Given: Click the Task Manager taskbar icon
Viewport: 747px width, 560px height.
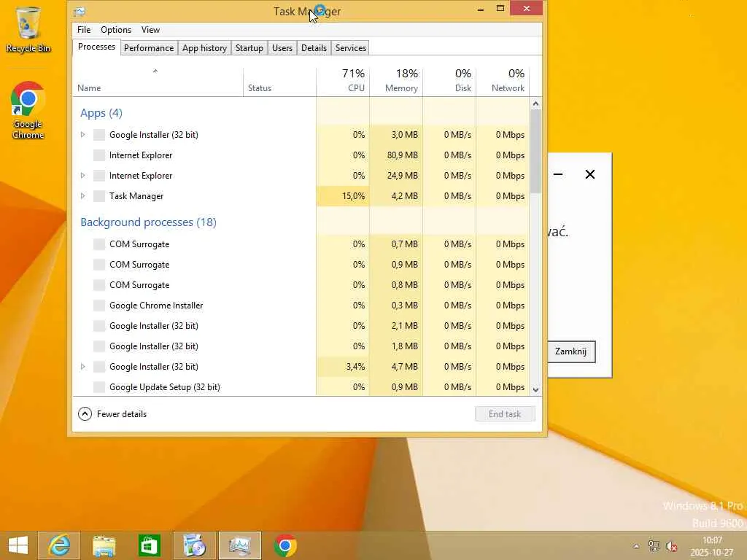Looking at the screenshot, I should tap(239, 545).
